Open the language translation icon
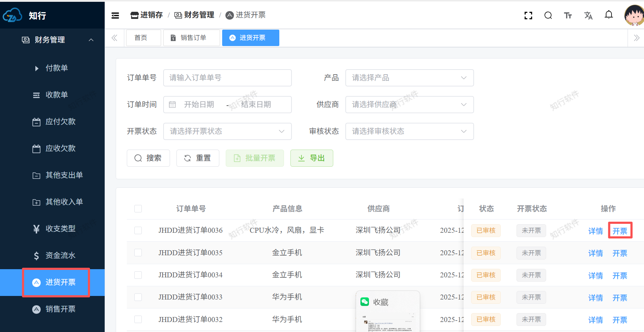This screenshot has width=644, height=332. point(588,15)
